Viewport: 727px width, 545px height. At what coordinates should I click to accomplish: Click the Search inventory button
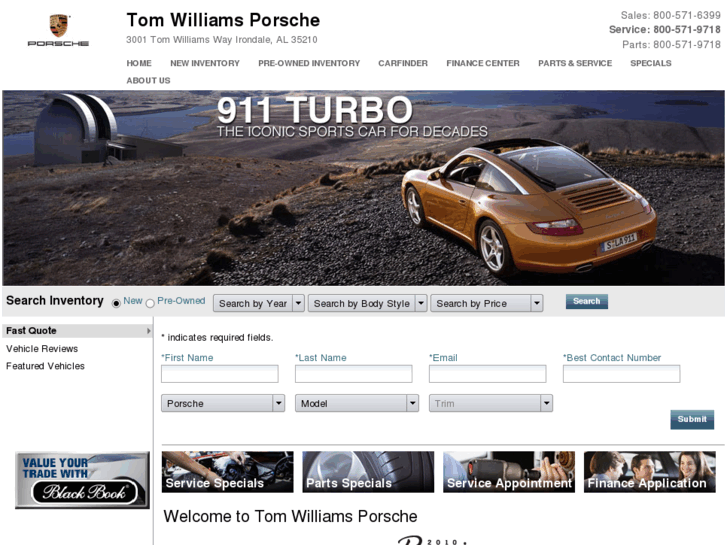pos(587,301)
